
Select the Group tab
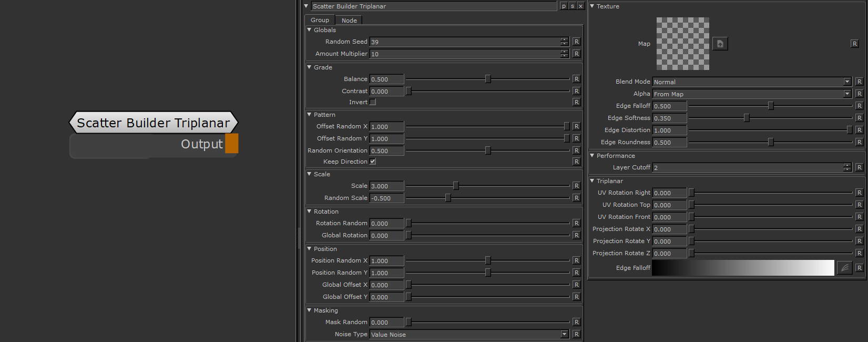click(x=320, y=20)
